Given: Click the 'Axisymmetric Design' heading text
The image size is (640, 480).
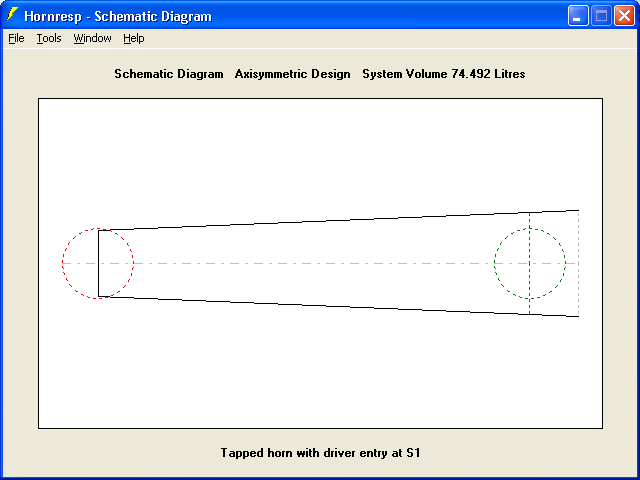Looking at the screenshot, I should [293, 74].
